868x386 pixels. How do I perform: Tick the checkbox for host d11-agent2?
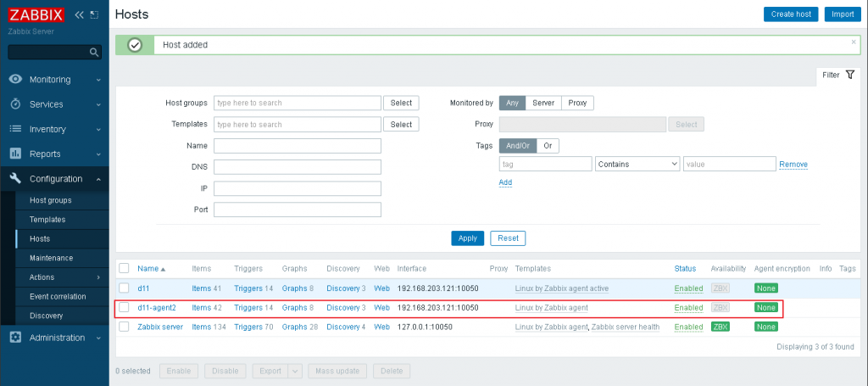pyautogui.click(x=124, y=307)
